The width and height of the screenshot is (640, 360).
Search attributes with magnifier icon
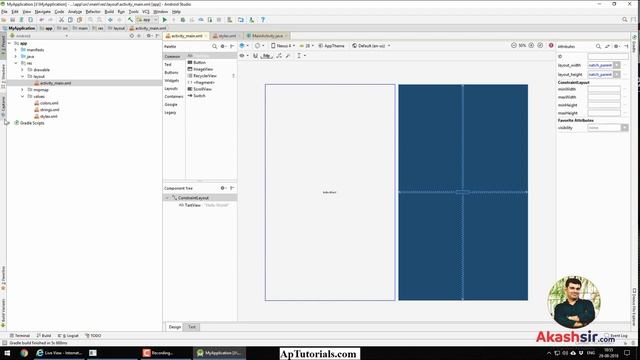coord(598,47)
